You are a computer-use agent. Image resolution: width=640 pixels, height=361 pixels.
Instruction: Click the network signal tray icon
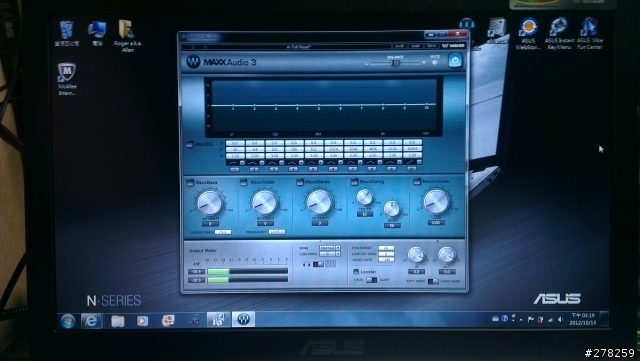pos(551,320)
